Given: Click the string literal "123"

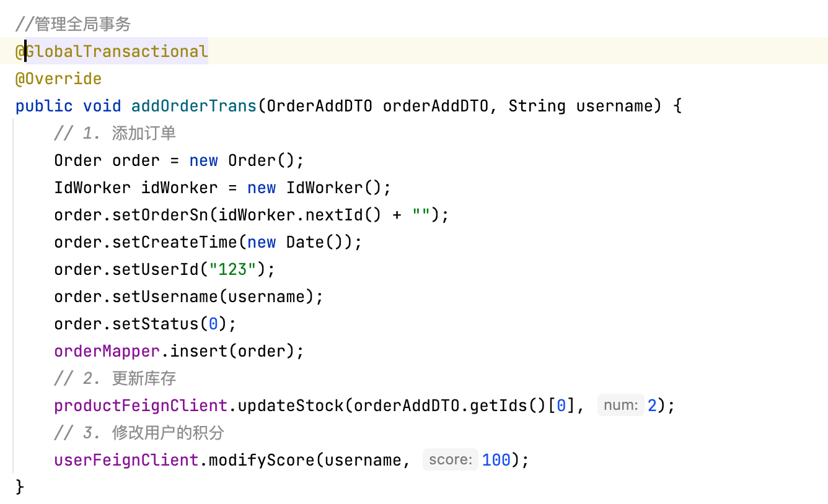Looking at the screenshot, I should (x=232, y=269).
